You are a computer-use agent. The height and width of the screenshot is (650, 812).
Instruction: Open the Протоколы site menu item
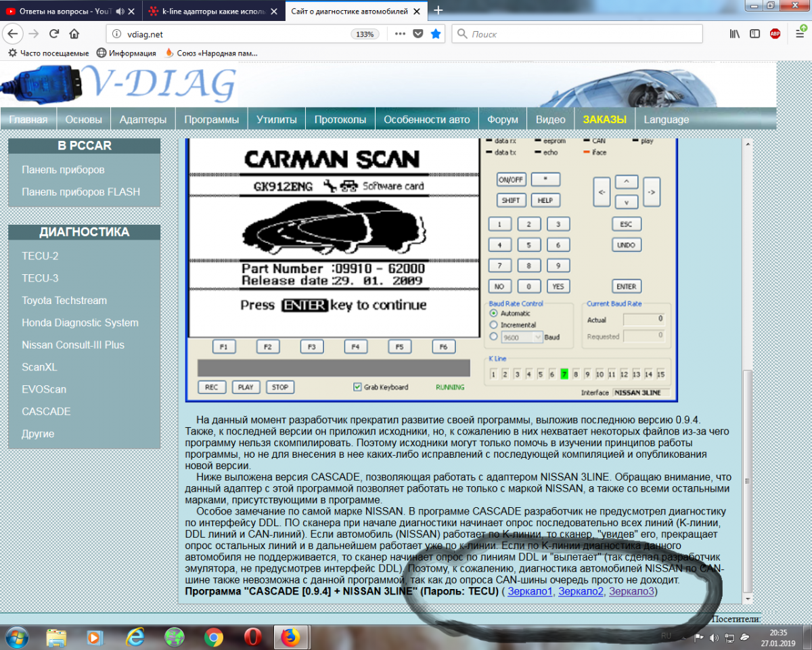[x=340, y=120]
